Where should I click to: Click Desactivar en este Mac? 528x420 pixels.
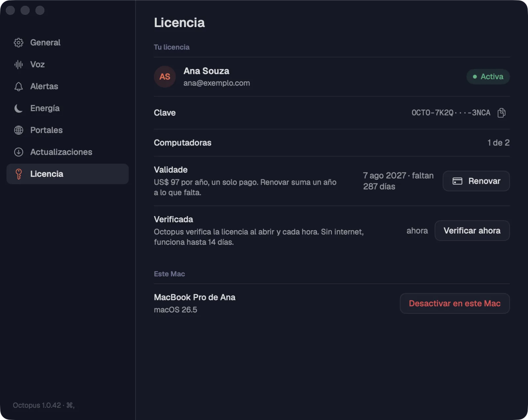[x=455, y=304]
